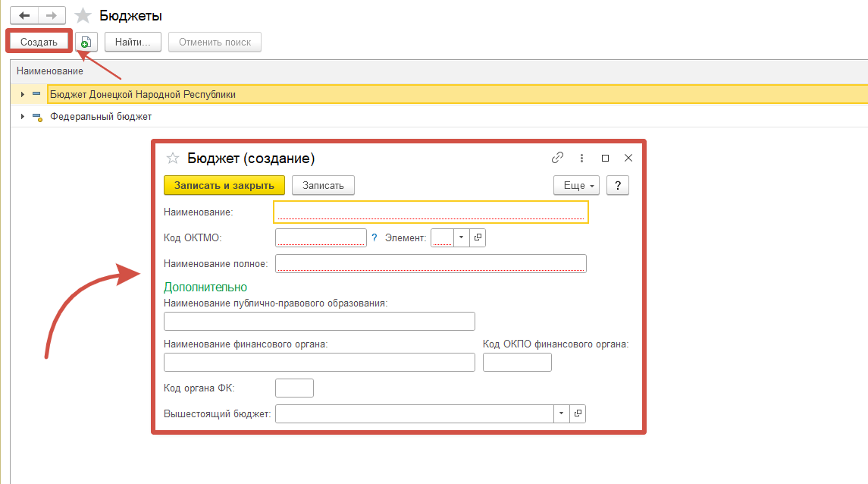The width and height of the screenshot is (868, 484).
Task: Open the Элемент dropdown arrow
Action: tap(461, 237)
